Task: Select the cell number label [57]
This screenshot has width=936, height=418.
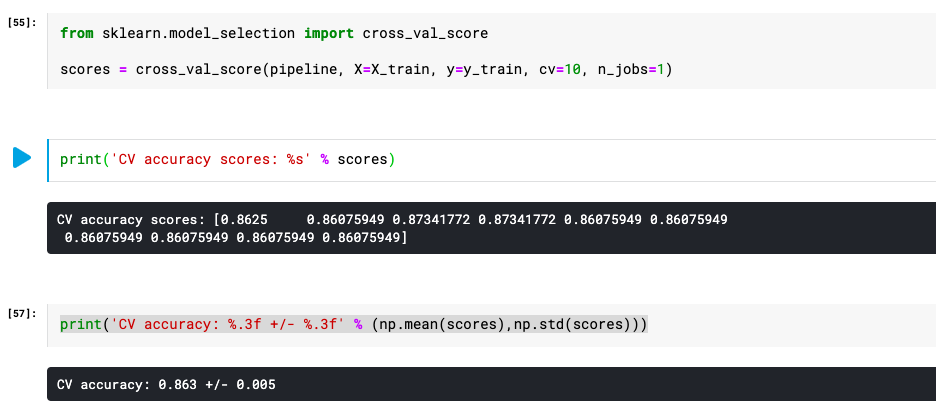Action: [23, 313]
